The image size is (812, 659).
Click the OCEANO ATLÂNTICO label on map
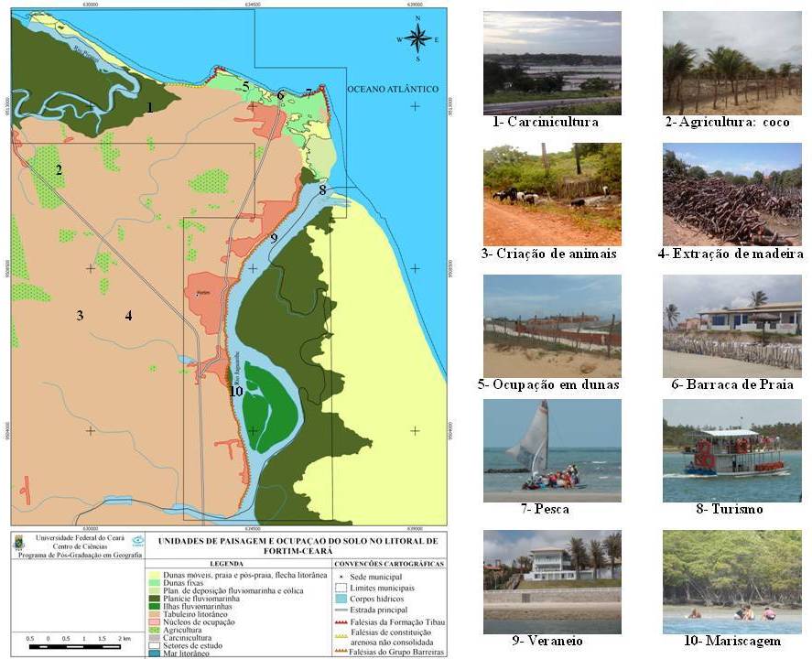click(392, 89)
